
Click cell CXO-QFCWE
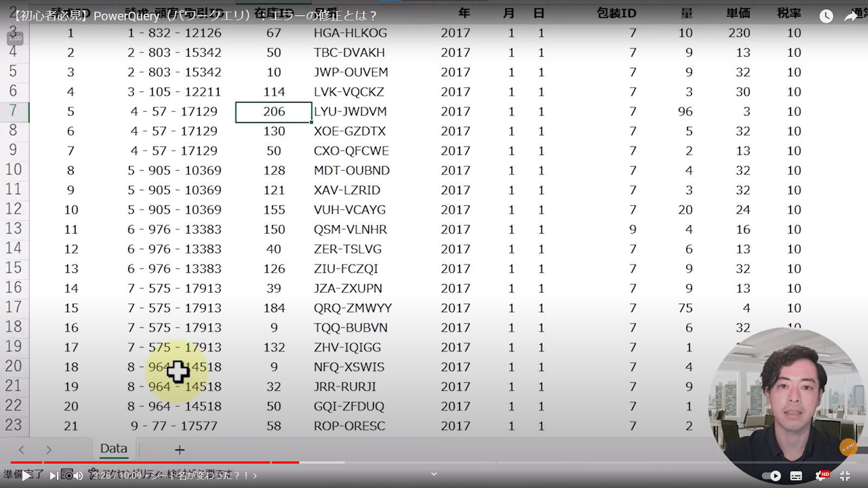pyautogui.click(x=352, y=151)
